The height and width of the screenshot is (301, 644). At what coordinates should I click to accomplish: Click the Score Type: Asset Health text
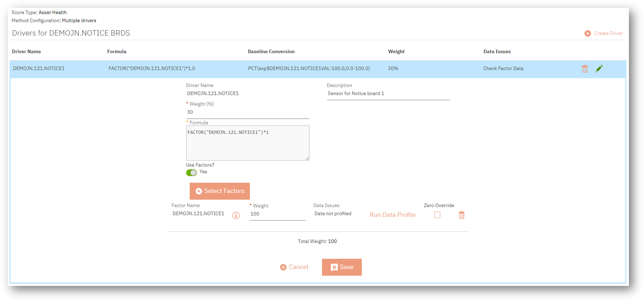39,13
